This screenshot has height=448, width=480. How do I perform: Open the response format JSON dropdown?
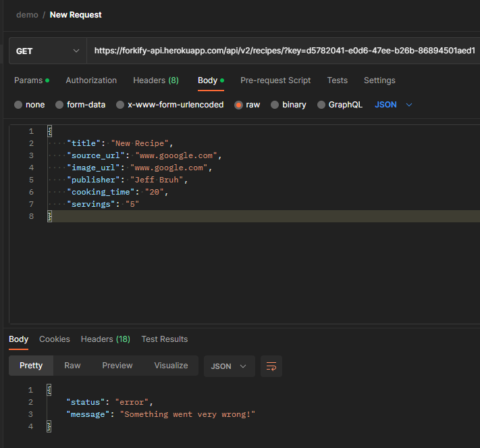click(x=229, y=366)
